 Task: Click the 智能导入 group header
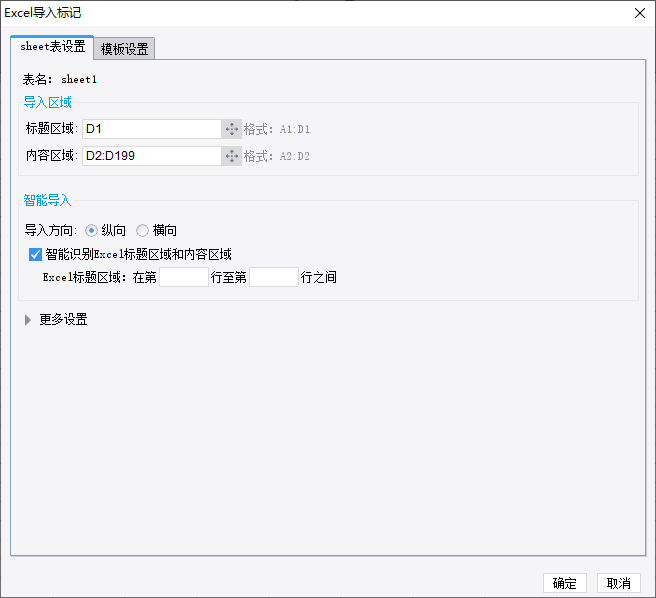pos(47,200)
